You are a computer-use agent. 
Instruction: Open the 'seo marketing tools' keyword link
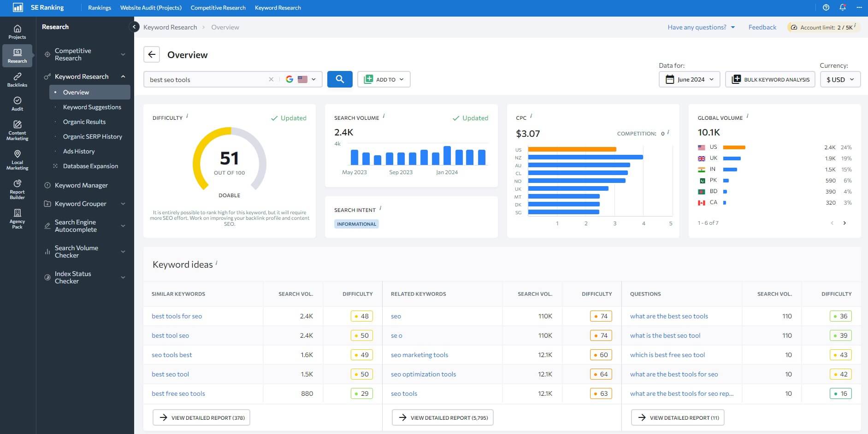(419, 355)
